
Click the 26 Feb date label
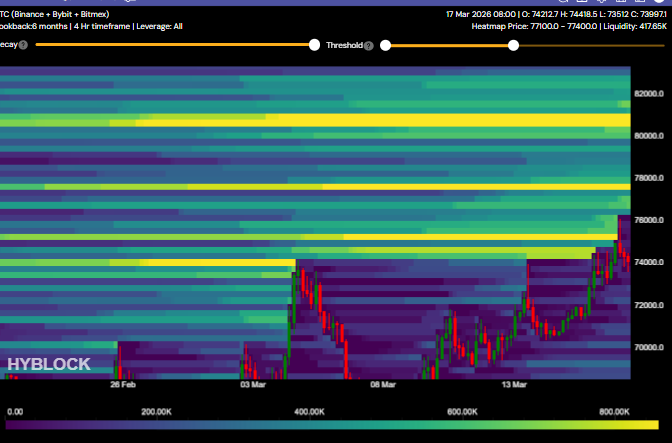point(123,385)
